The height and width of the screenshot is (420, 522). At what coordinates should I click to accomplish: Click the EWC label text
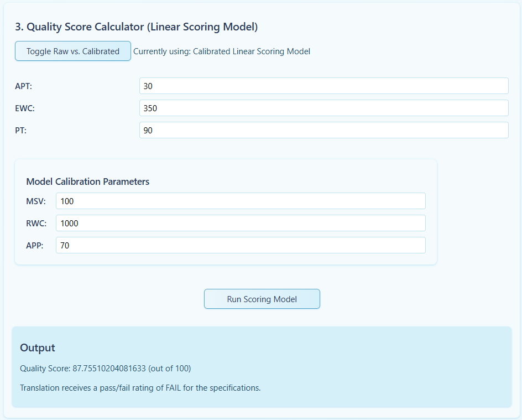(x=25, y=108)
